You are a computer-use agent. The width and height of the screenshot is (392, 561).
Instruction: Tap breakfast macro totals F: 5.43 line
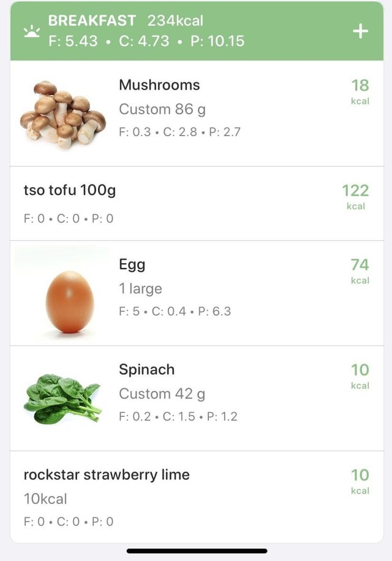[146, 41]
